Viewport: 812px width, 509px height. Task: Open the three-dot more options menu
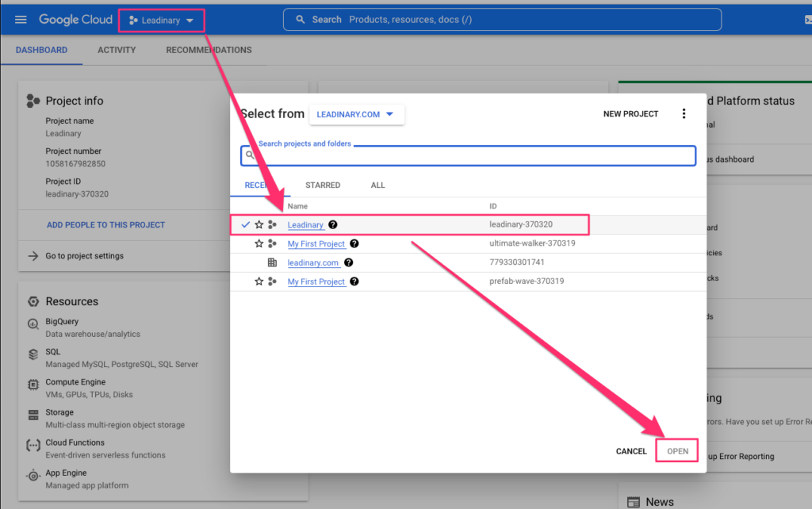684,114
